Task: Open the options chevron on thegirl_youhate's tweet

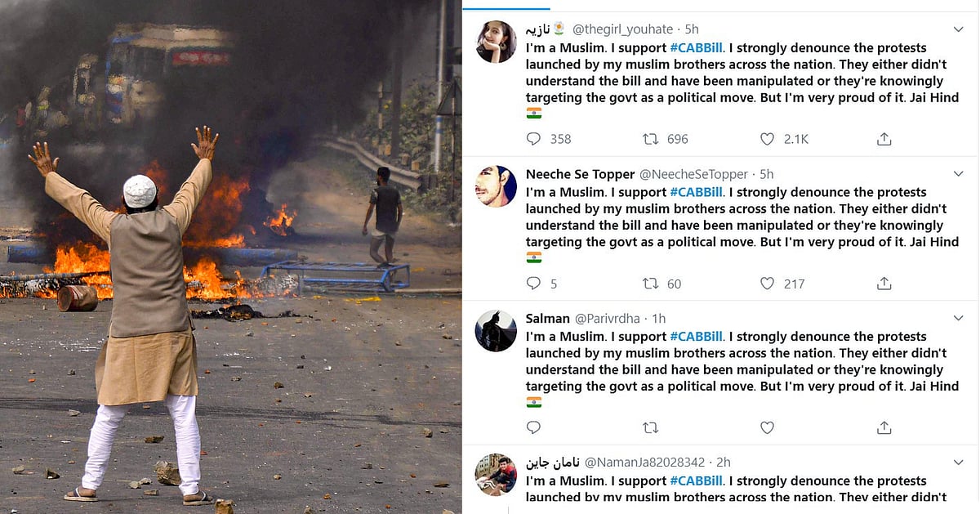Action: 959,29
